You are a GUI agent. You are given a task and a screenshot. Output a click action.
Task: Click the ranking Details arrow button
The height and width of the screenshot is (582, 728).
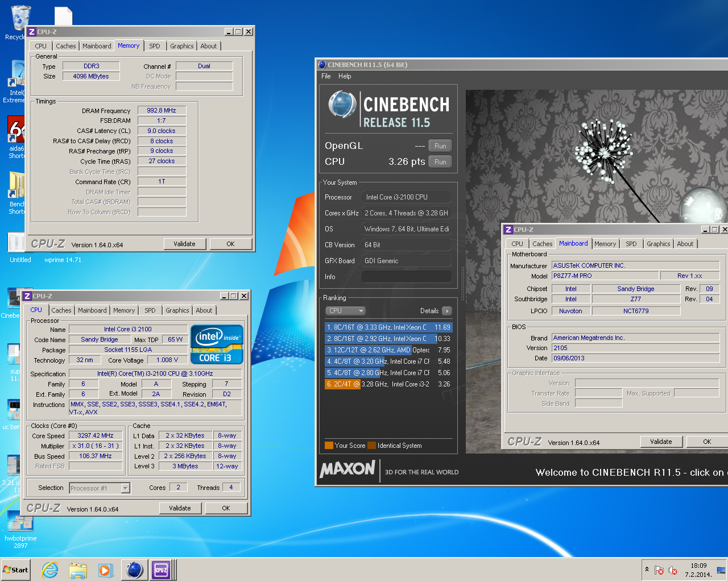[x=447, y=311]
